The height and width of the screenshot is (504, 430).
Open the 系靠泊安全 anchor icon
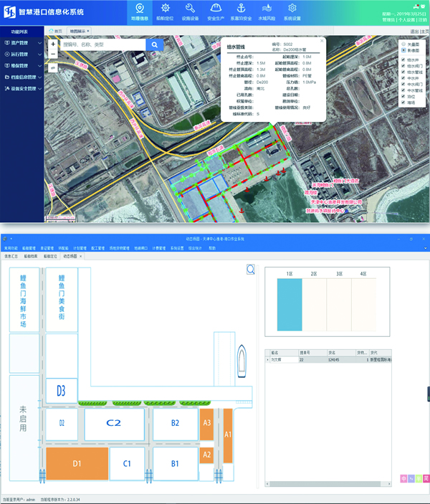241,8
